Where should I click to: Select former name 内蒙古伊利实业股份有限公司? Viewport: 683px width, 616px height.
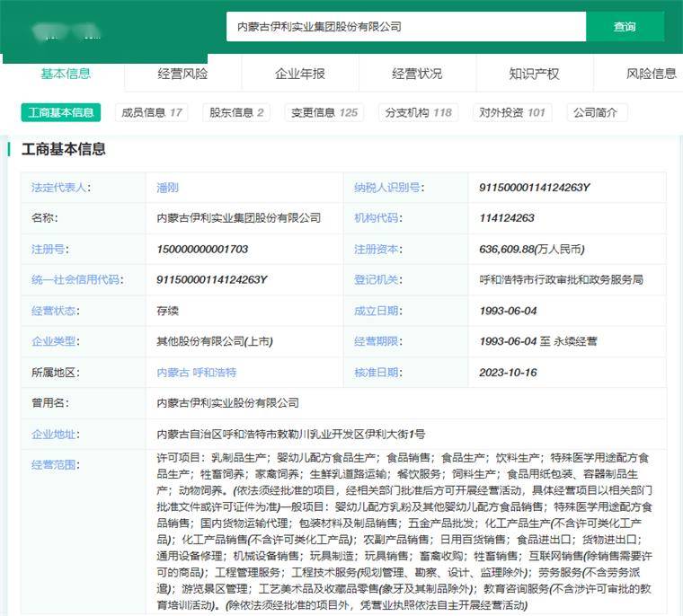click(x=227, y=403)
